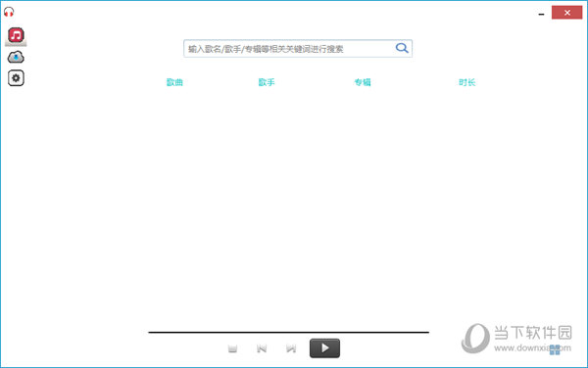This screenshot has width=588, height=368.
Task: Click the small blue grid icon
Action: pyautogui.click(x=555, y=349)
